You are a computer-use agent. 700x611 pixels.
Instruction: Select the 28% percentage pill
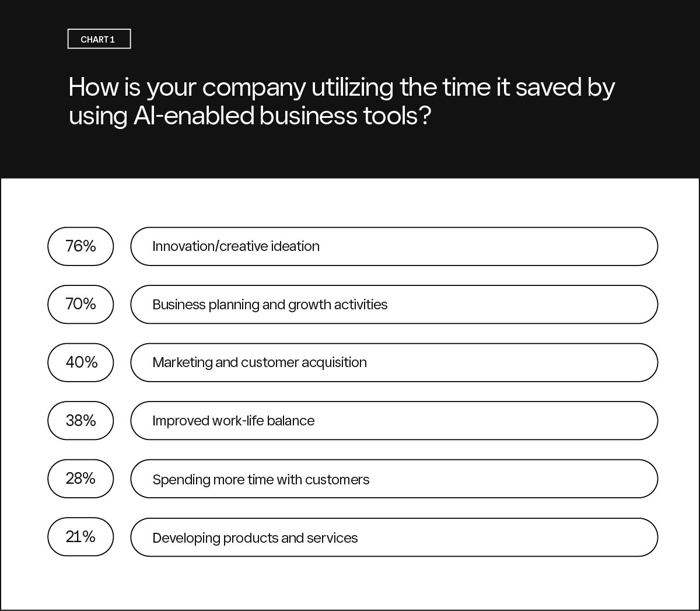point(80,479)
